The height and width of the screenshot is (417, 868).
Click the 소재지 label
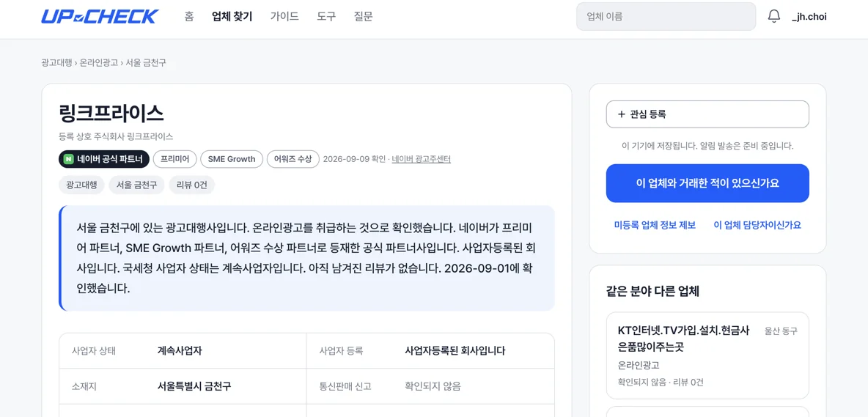tap(84, 386)
